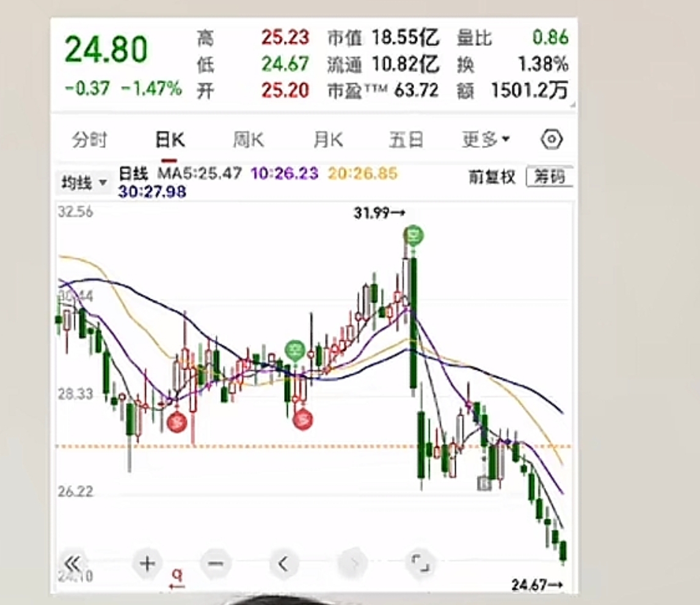
Task: Open the 均线 indicator dropdown
Action: [84, 183]
